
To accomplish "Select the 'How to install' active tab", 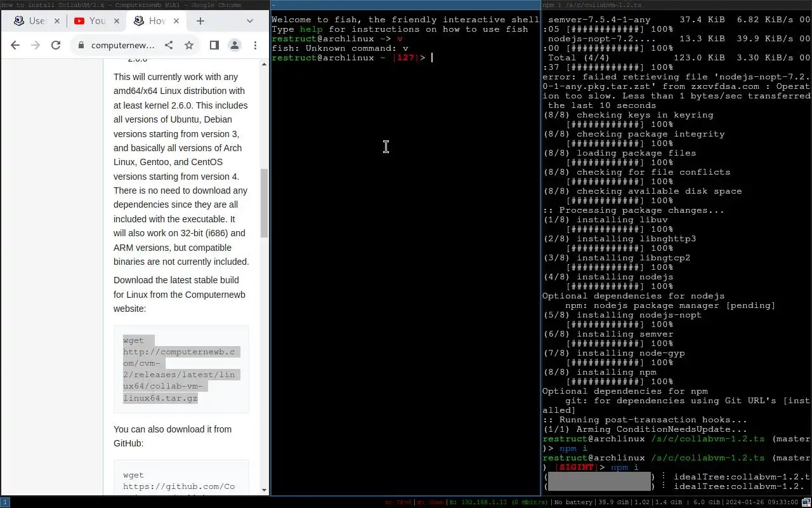I will [156, 21].
